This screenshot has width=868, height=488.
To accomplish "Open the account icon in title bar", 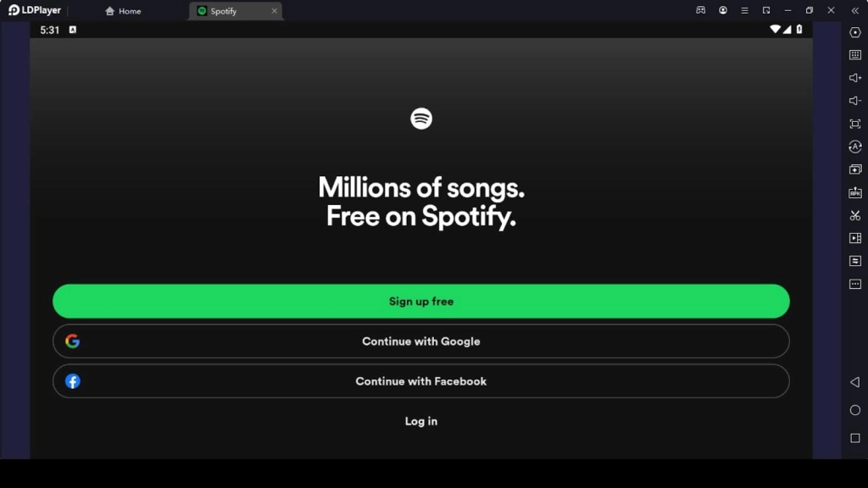I will click(722, 10).
